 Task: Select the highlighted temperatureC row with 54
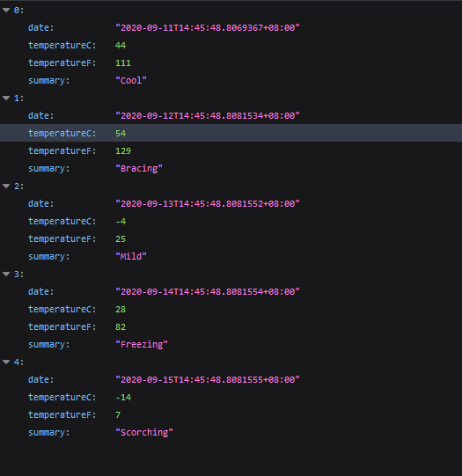(x=231, y=133)
